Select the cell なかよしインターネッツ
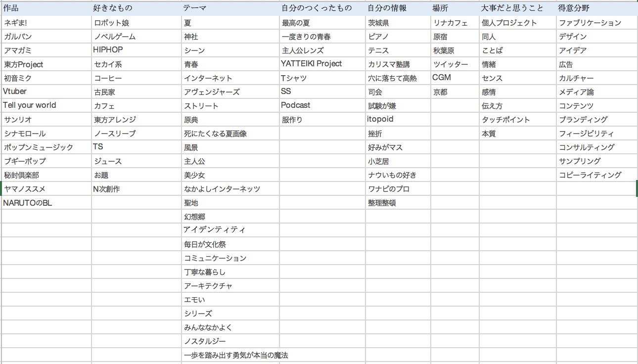This screenshot has width=638, height=364. (230, 189)
